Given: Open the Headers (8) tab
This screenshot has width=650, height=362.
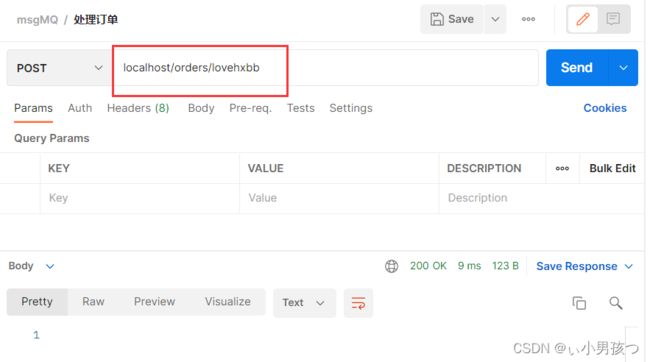Looking at the screenshot, I should [138, 108].
